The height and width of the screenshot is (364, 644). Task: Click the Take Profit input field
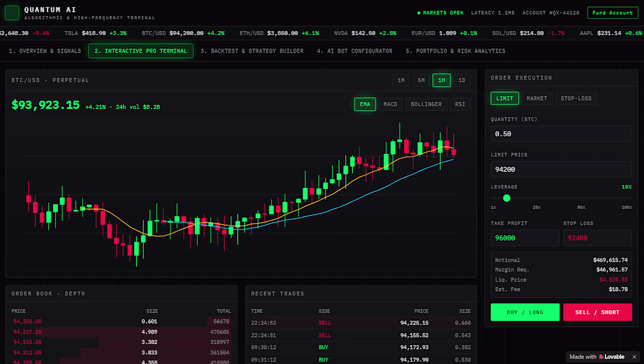pyautogui.click(x=525, y=238)
